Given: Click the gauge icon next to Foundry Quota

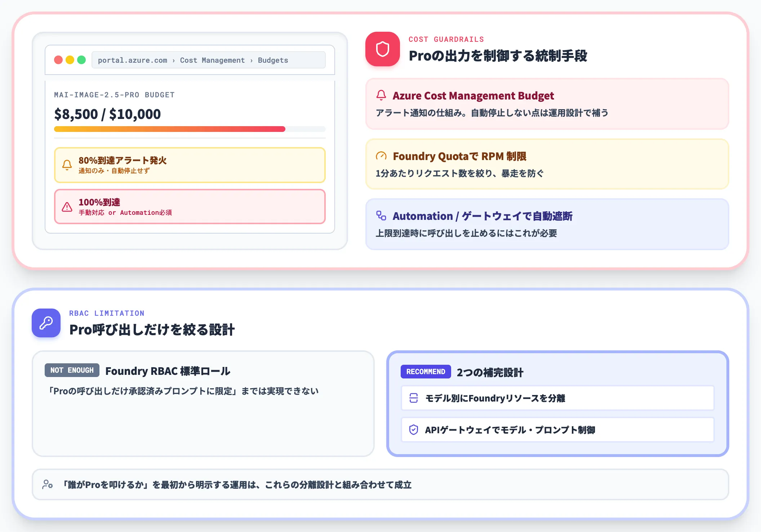Looking at the screenshot, I should pos(381,156).
